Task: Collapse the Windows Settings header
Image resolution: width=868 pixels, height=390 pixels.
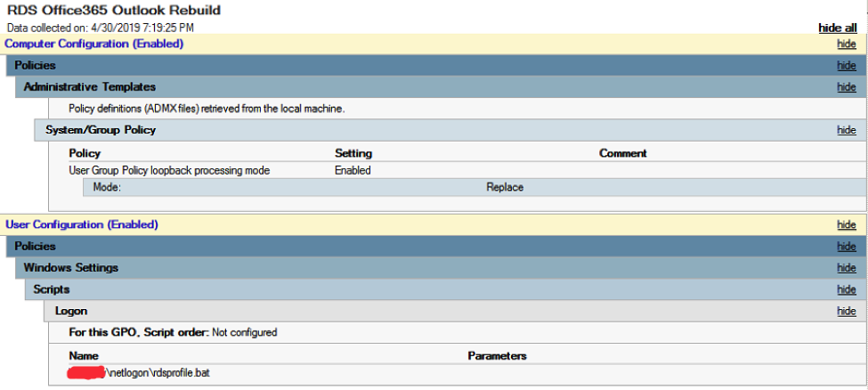Action: coord(71,268)
